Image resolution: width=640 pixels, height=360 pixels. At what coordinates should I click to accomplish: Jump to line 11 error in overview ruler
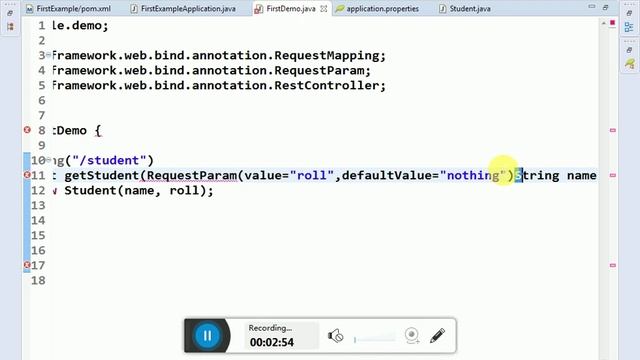pyautogui.click(x=613, y=175)
